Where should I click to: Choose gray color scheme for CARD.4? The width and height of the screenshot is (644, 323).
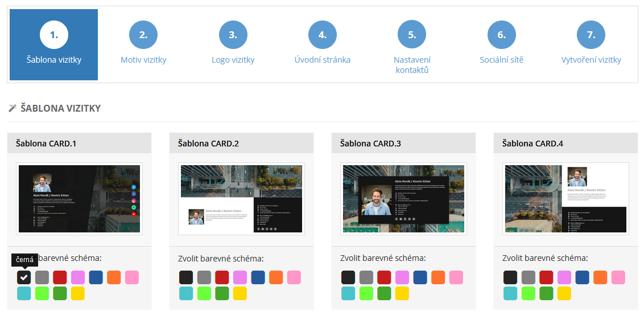click(x=529, y=277)
